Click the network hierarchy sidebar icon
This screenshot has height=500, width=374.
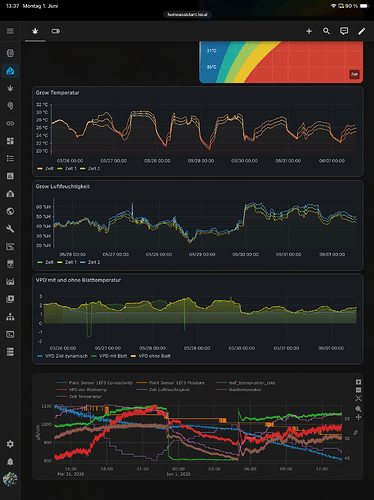[10, 317]
